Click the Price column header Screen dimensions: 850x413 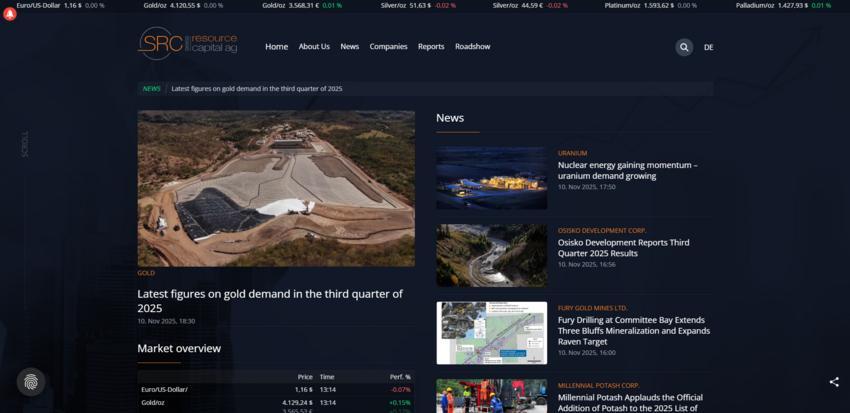305,377
